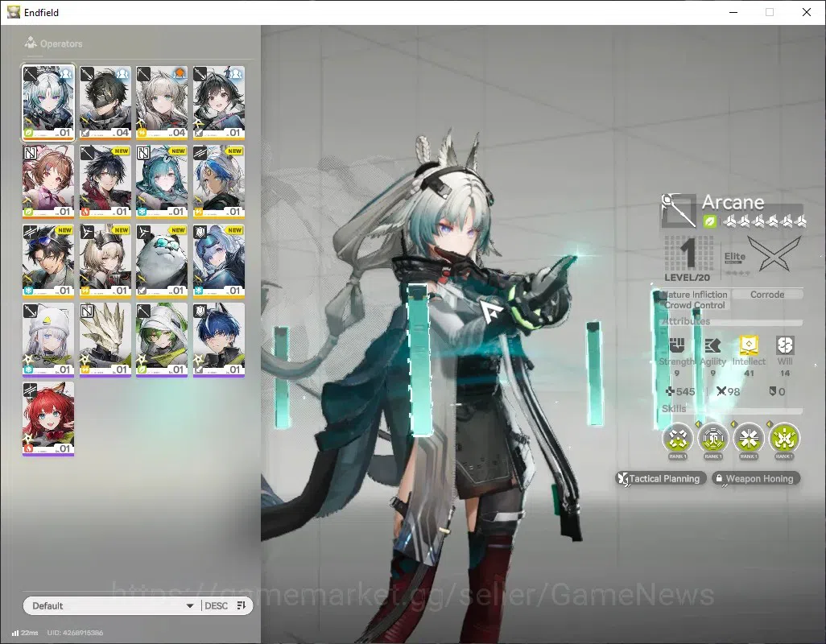
Task: Open the second skill icon under Skills
Action: coord(713,438)
